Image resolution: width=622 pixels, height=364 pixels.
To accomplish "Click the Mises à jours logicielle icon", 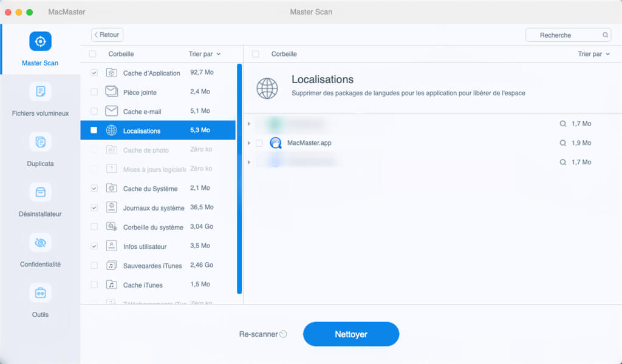I will click(x=112, y=169).
